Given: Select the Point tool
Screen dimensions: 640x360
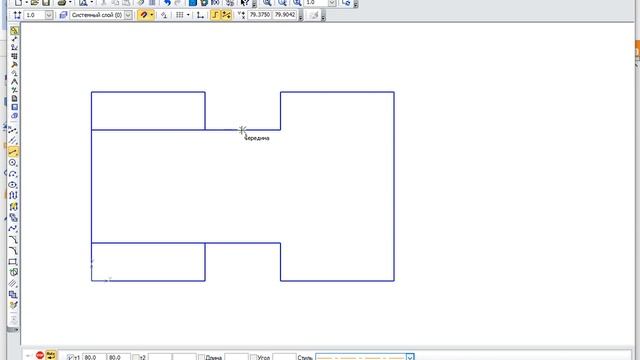Looking at the screenshot, I should (x=13, y=131).
